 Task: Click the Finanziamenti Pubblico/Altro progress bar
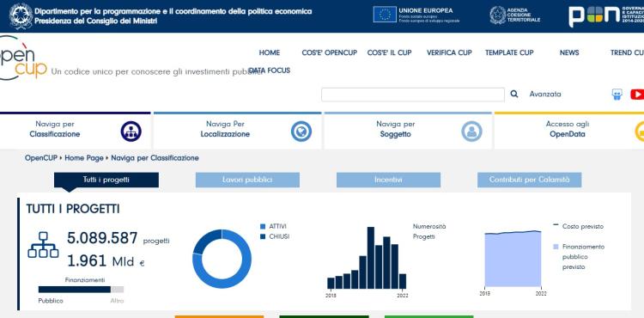click(81, 290)
